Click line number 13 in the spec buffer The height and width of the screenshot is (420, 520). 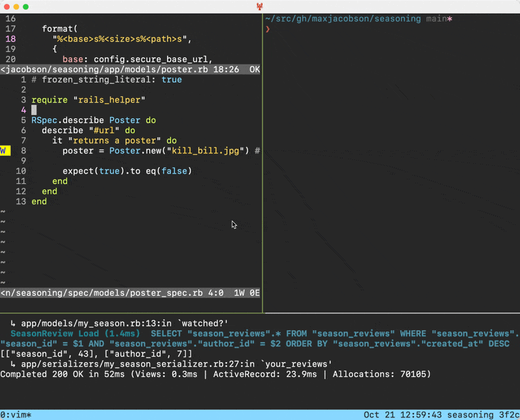click(21, 202)
